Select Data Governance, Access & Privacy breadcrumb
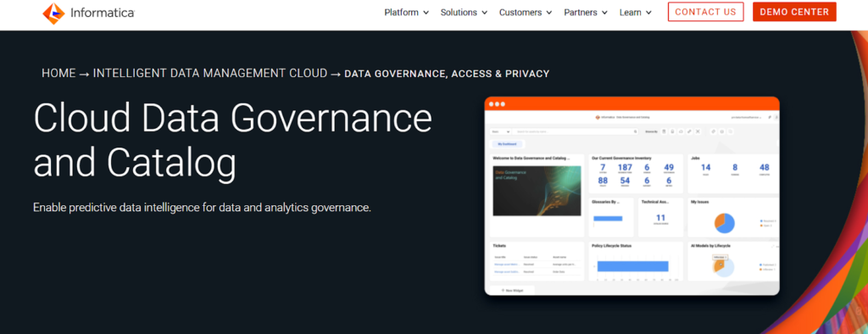The image size is (868, 334). 447,74
